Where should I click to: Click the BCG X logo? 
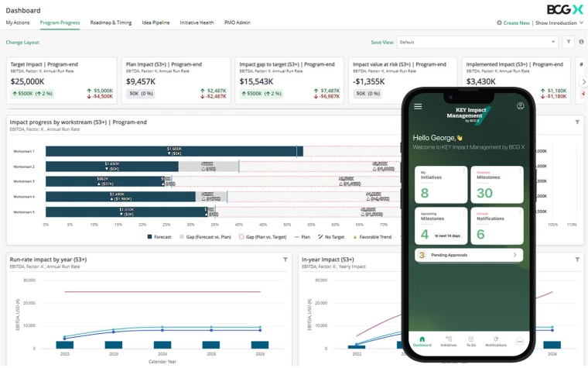(x=565, y=9)
